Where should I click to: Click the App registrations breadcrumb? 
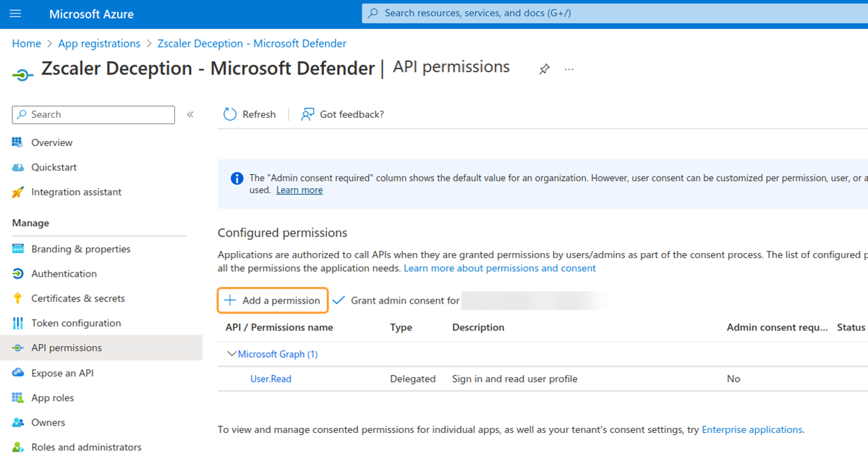[99, 43]
